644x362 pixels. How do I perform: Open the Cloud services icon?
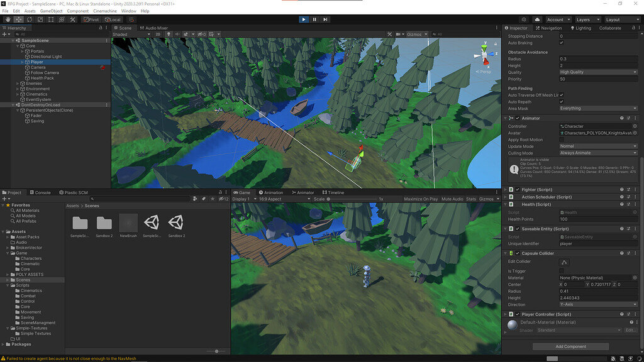537,19
